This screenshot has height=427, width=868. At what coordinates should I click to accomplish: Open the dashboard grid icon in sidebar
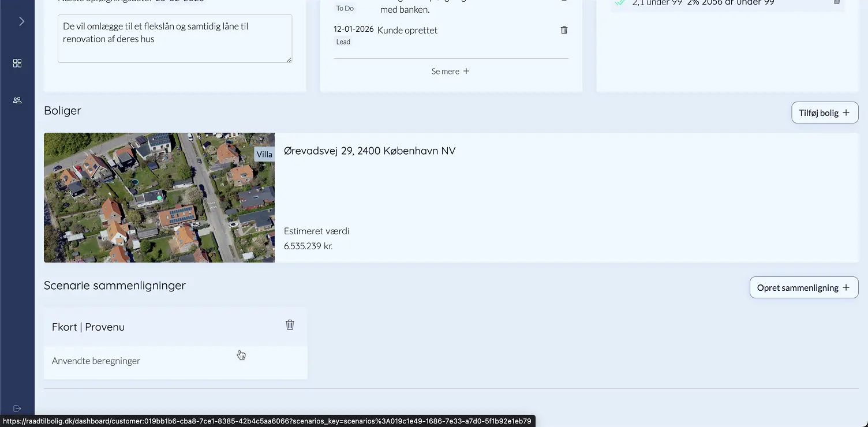tap(17, 63)
